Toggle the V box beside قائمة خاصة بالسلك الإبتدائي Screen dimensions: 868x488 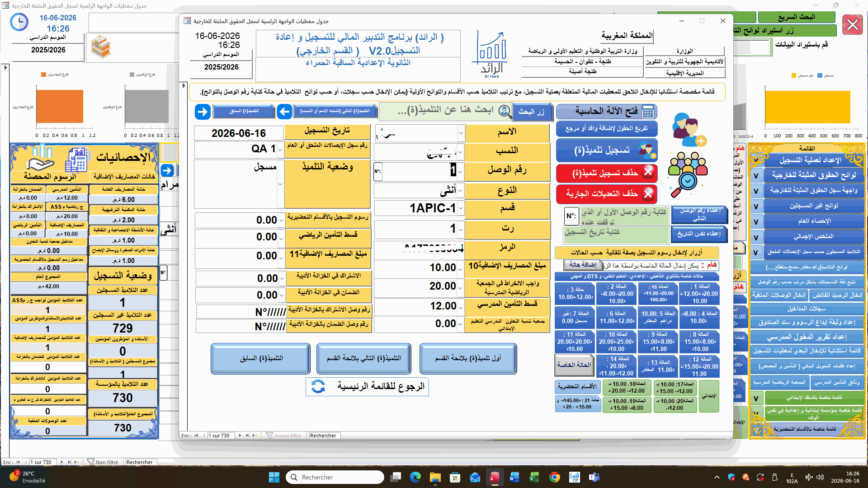point(756,398)
